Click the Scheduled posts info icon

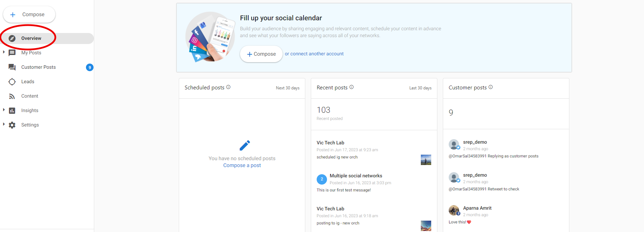(x=228, y=87)
